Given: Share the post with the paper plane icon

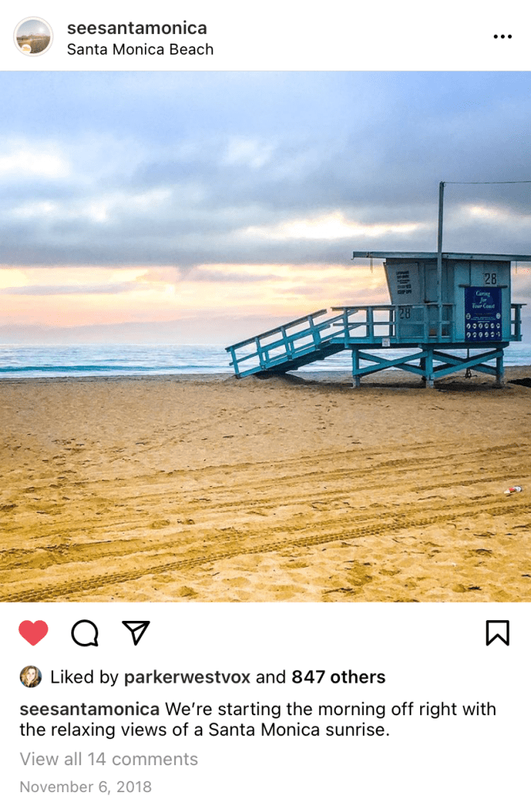Looking at the screenshot, I should pos(136,632).
